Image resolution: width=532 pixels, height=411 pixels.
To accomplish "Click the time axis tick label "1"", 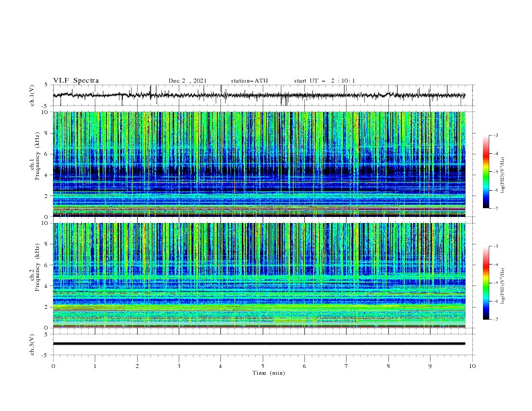I will [95, 366].
